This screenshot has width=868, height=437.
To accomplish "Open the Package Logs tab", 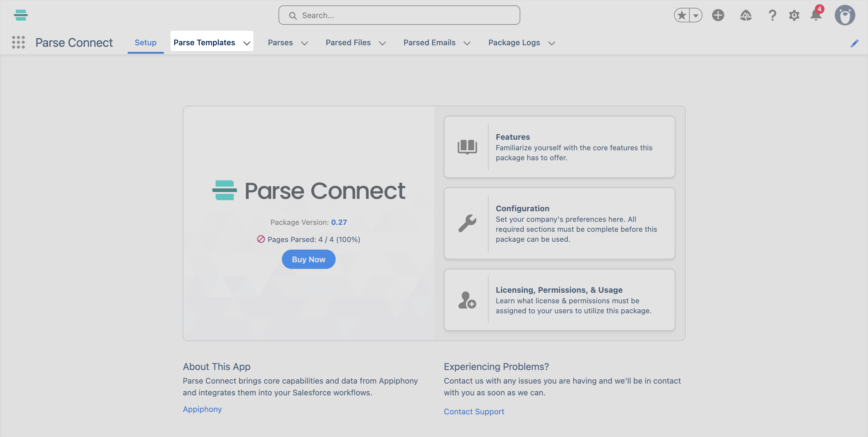I will (514, 43).
